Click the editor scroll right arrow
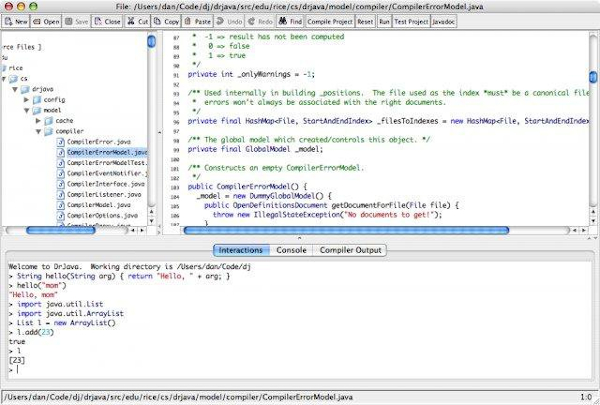Viewport: 600px width, 405px height. (x=584, y=230)
